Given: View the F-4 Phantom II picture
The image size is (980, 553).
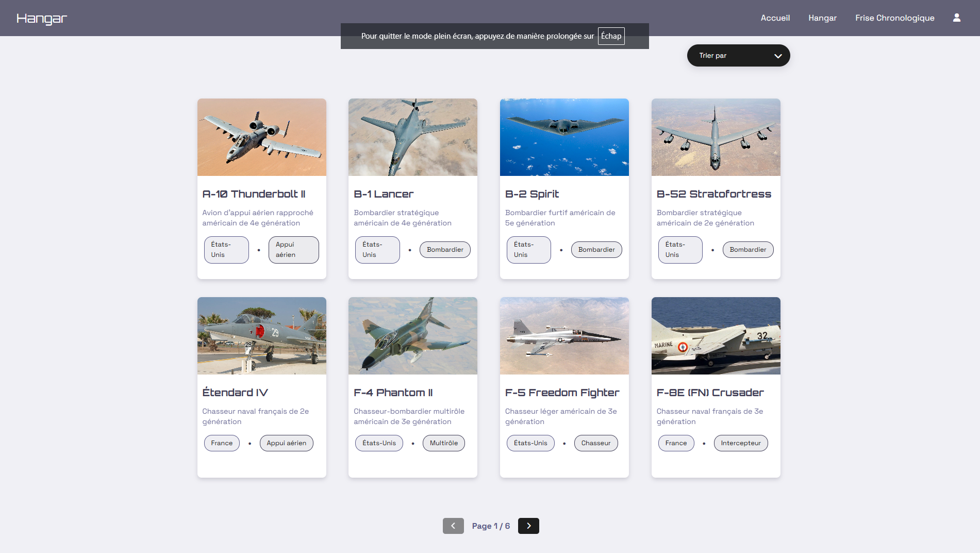Looking at the screenshot, I should (x=412, y=336).
